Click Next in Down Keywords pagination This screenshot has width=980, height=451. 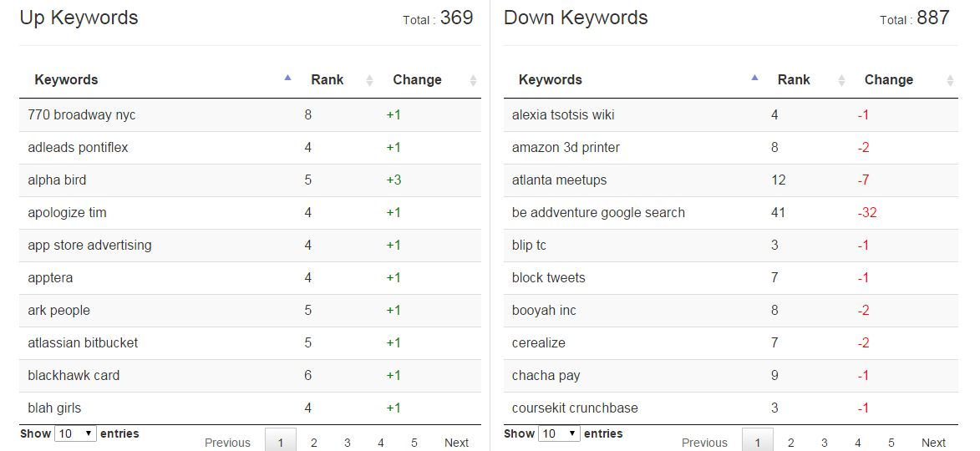(933, 443)
